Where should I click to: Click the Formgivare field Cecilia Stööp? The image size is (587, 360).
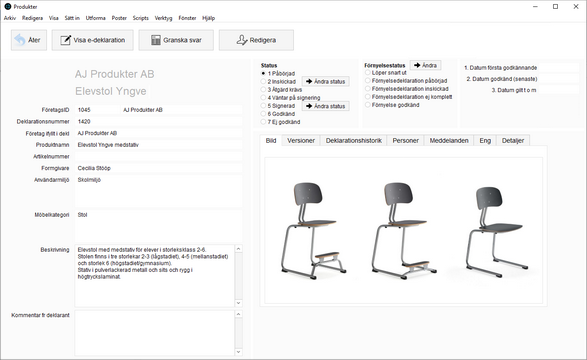[158, 168]
